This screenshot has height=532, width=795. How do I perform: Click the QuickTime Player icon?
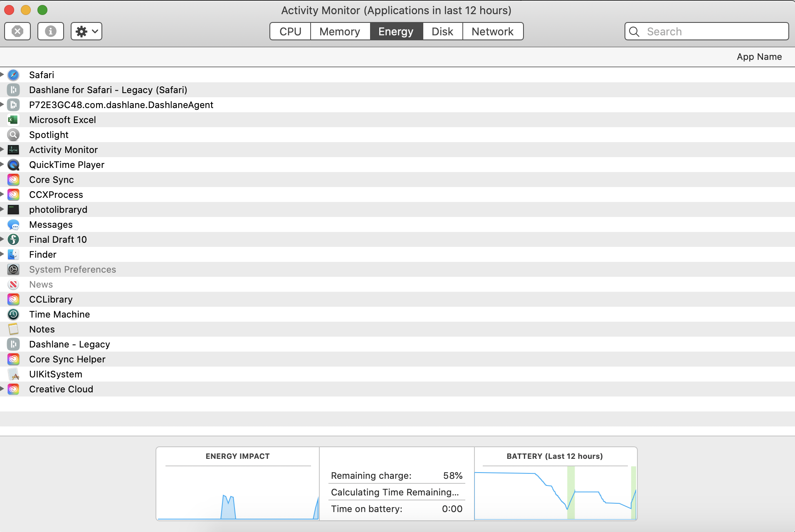13,165
